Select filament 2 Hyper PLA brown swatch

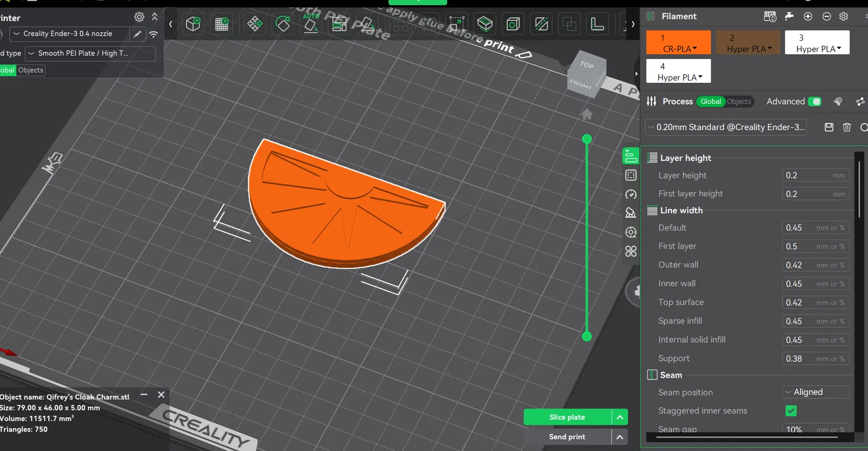[748, 42]
